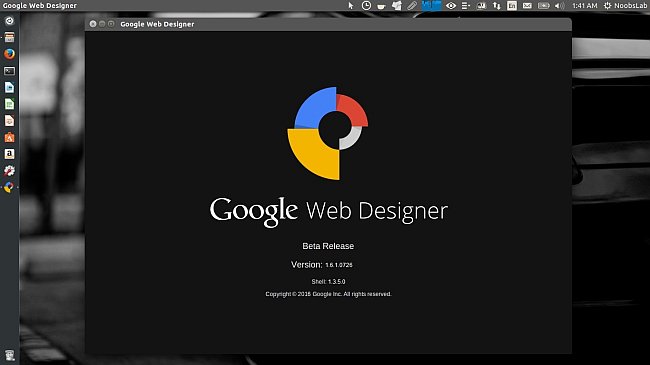The image size is (650, 365).
Task: Open the paperclip clipboard indicator
Action: tap(412, 5)
